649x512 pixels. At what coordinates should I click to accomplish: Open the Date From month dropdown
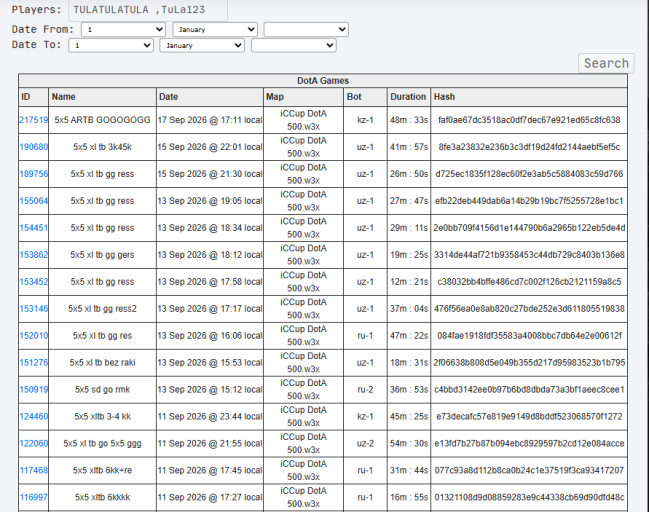pos(215,29)
